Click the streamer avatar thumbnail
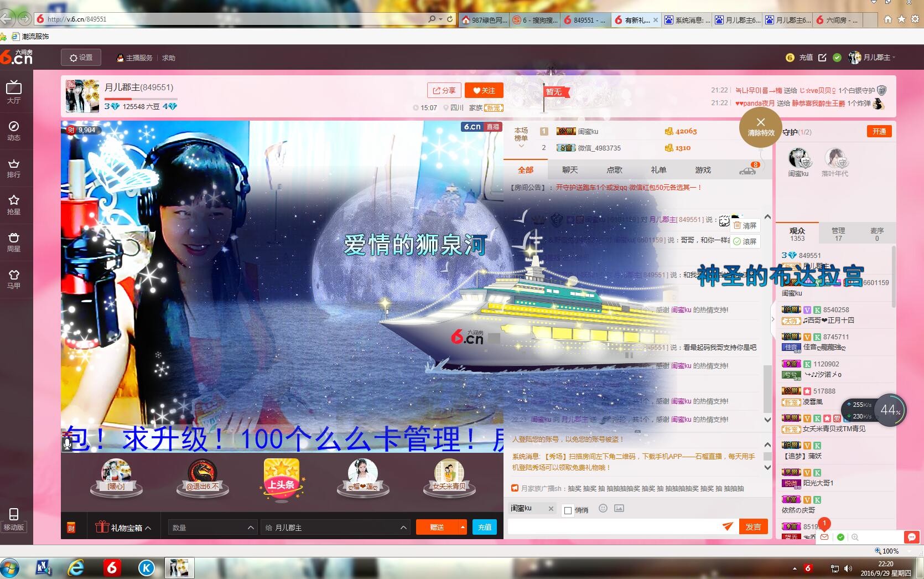This screenshot has width=924, height=579. [x=82, y=96]
